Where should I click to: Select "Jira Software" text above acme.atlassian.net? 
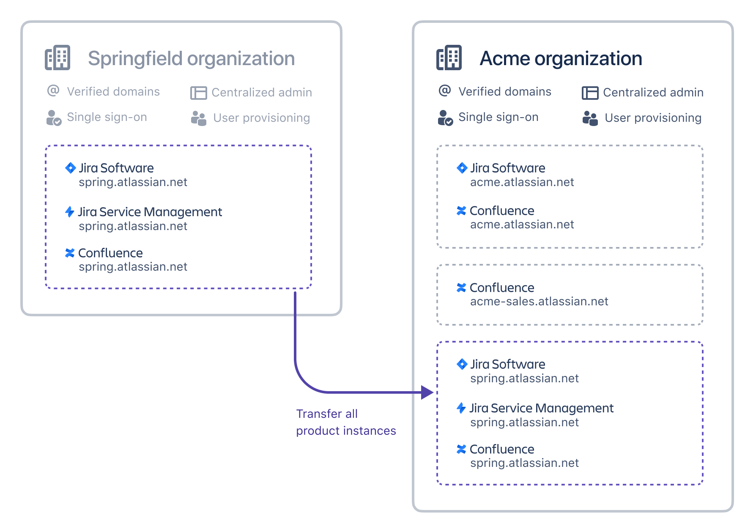(x=508, y=168)
